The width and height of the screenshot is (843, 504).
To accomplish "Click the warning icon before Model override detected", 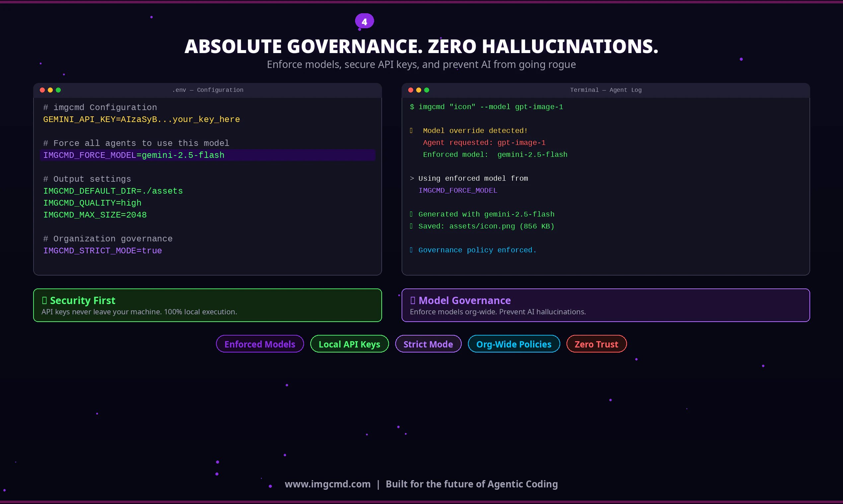I will coord(411,131).
